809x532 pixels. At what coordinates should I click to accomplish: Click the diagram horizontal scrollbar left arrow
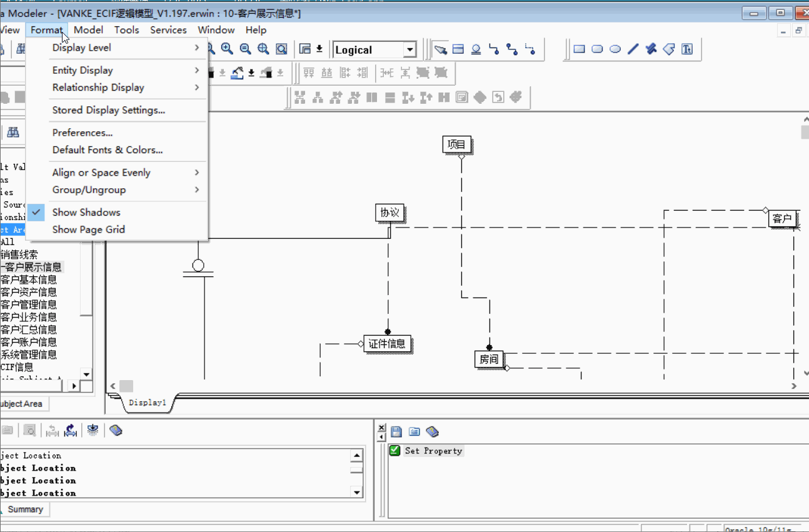[113, 386]
